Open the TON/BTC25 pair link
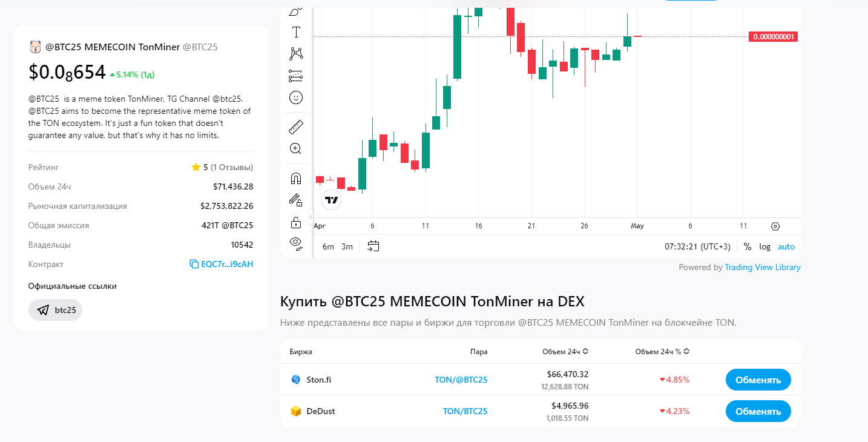The height and width of the screenshot is (442, 868). (465, 411)
